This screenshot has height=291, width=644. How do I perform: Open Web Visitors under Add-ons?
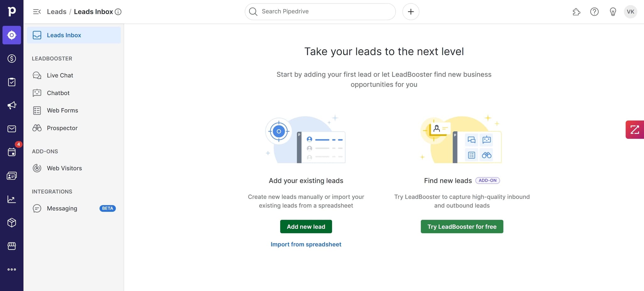pos(64,168)
